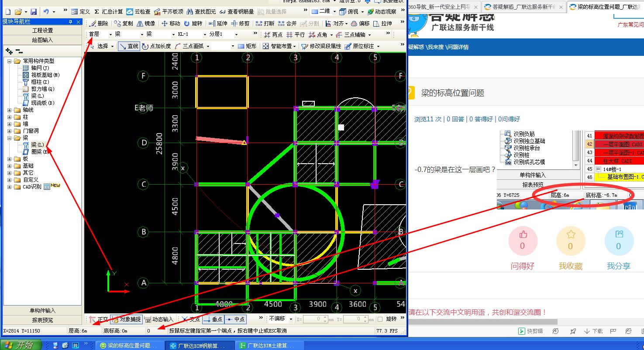This screenshot has height=350, width=644.
Task: Click 合并 merge tool
Action: 287,24
